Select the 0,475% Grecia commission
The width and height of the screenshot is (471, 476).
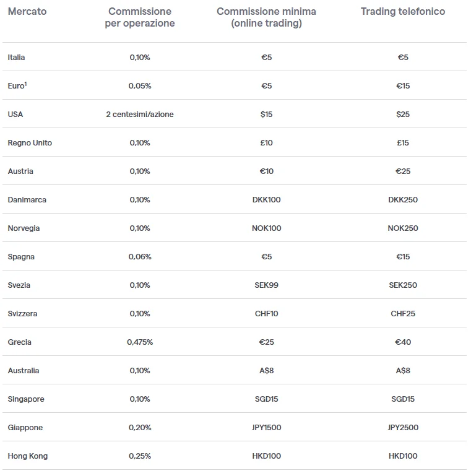(x=140, y=342)
